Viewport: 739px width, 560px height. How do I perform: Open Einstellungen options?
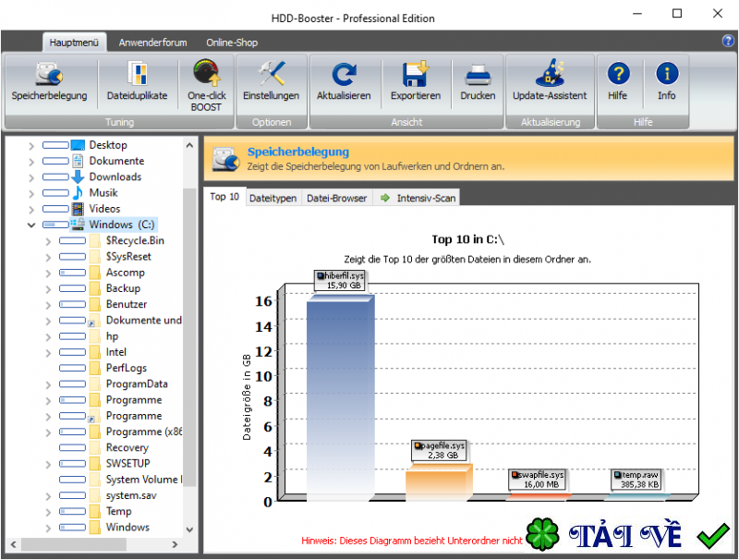[271, 80]
